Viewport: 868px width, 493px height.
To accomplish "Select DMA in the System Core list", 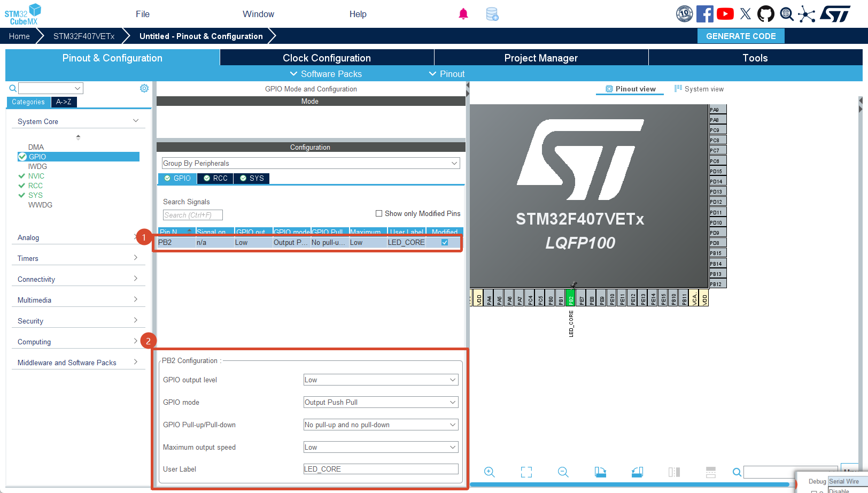I will point(36,147).
